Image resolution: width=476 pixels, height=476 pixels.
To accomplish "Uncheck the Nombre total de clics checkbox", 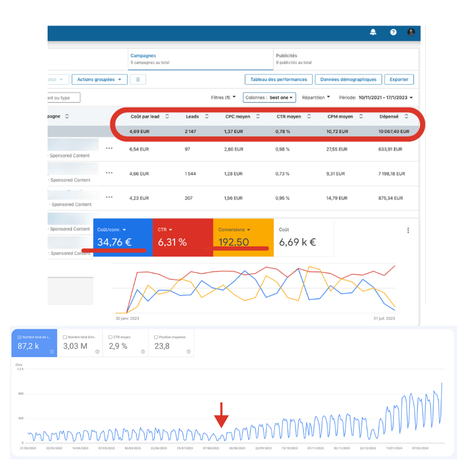I will click(x=20, y=337).
